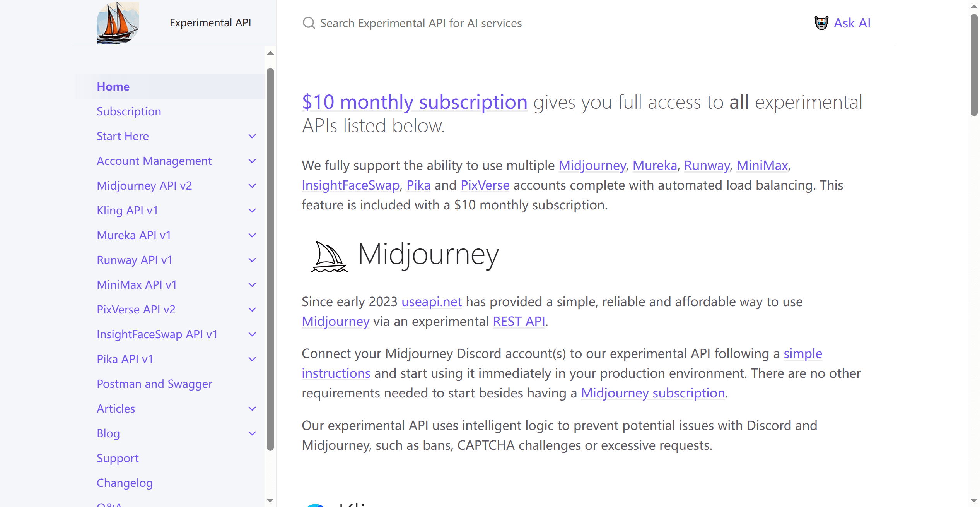Expand the Start Here section
The height and width of the screenshot is (507, 980).
252,136
